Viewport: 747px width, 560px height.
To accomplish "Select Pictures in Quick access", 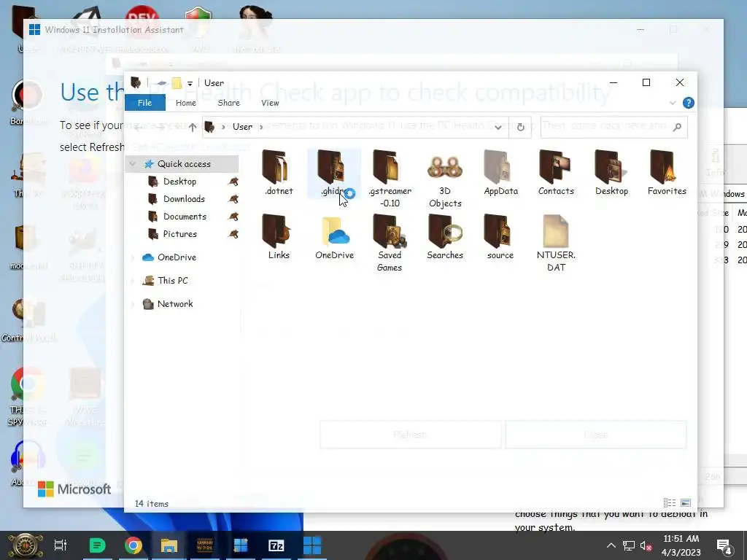I will pyautogui.click(x=179, y=234).
